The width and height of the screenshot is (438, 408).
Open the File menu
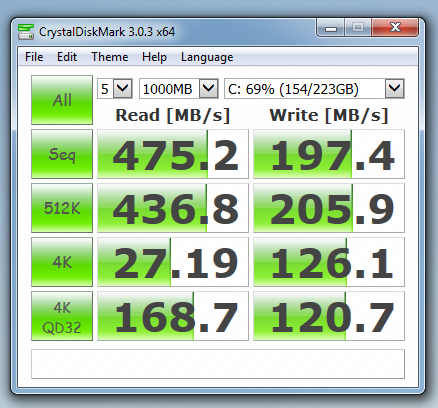click(x=34, y=57)
